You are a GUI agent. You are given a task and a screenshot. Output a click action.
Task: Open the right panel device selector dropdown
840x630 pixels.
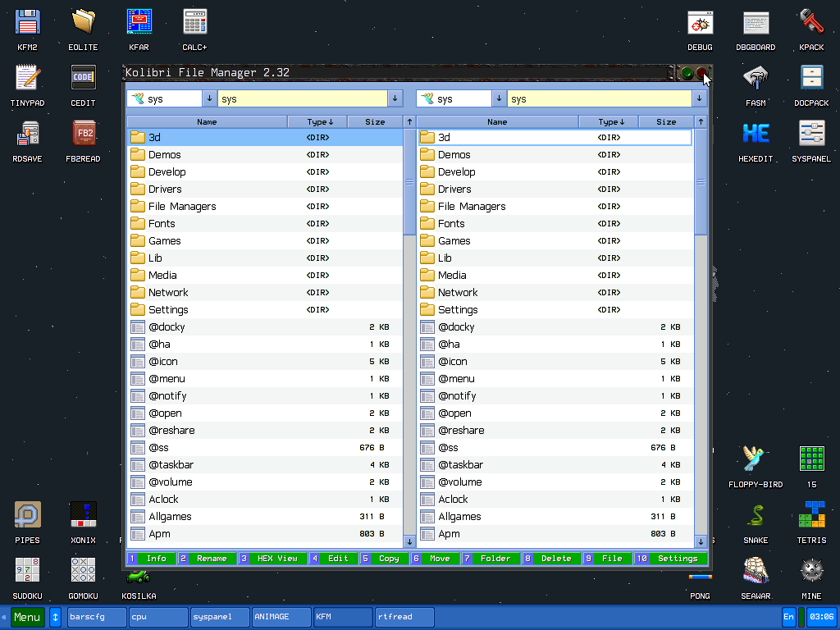tap(500, 98)
